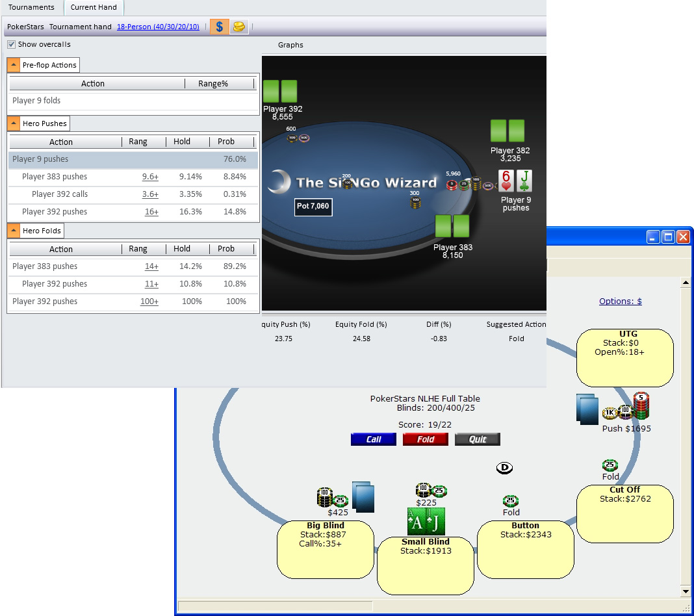Open the Graphs tab

290,45
